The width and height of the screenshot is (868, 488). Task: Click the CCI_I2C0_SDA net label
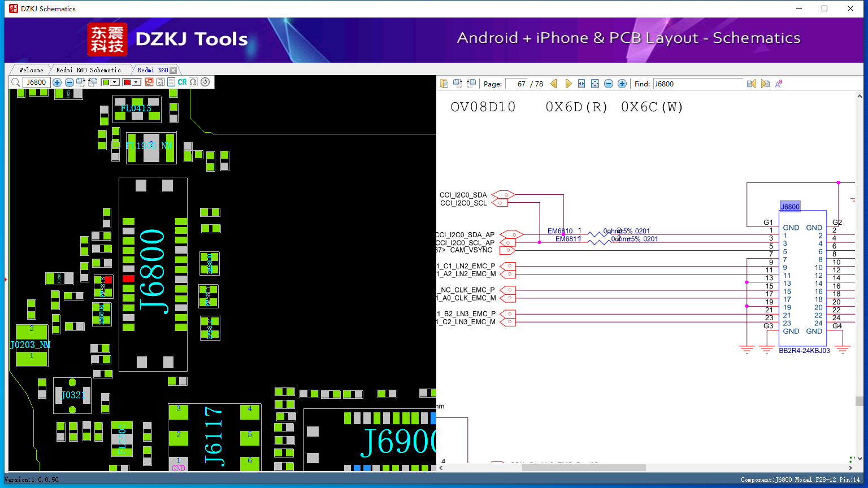point(463,195)
